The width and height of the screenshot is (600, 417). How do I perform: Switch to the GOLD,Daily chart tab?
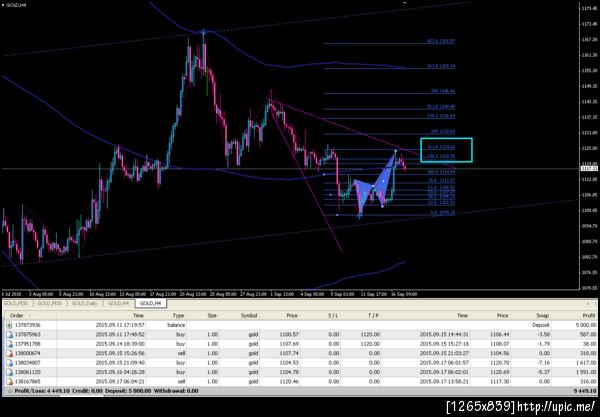pyautogui.click(x=85, y=303)
